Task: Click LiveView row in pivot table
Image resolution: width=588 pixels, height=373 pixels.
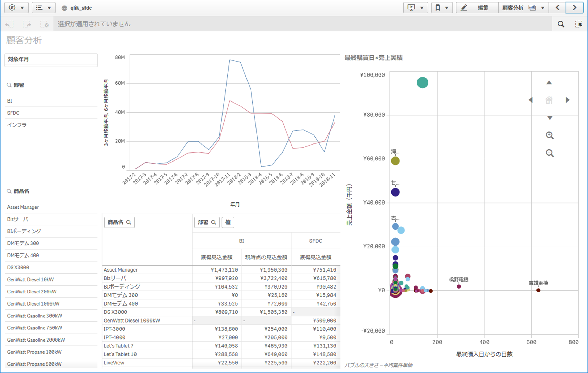Action: [x=147, y=363]
